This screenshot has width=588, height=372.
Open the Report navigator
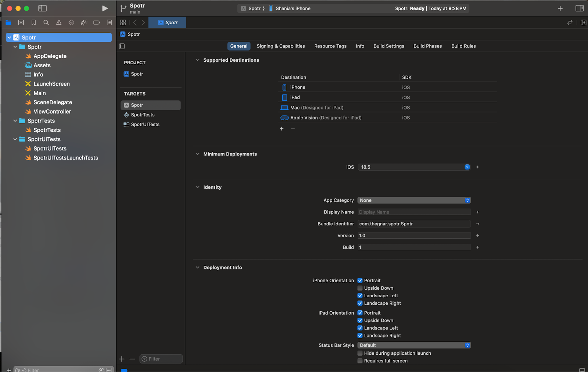tap(109, 22)
